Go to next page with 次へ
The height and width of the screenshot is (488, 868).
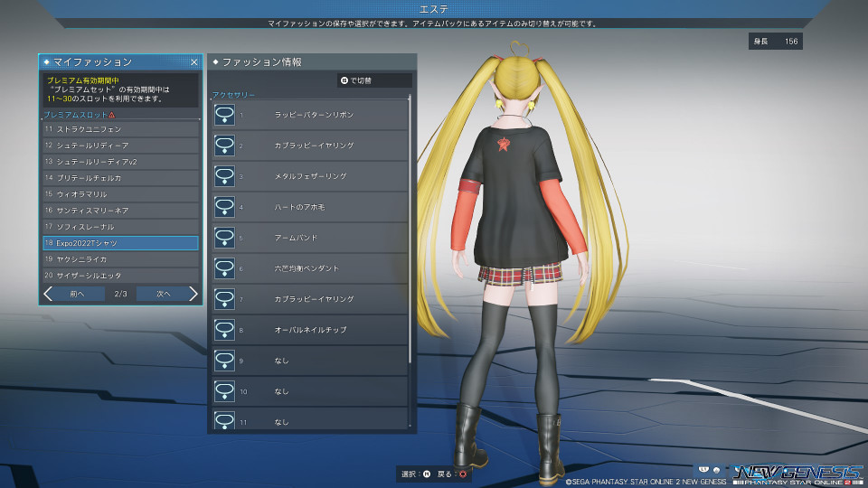click(x=164, y=294)
